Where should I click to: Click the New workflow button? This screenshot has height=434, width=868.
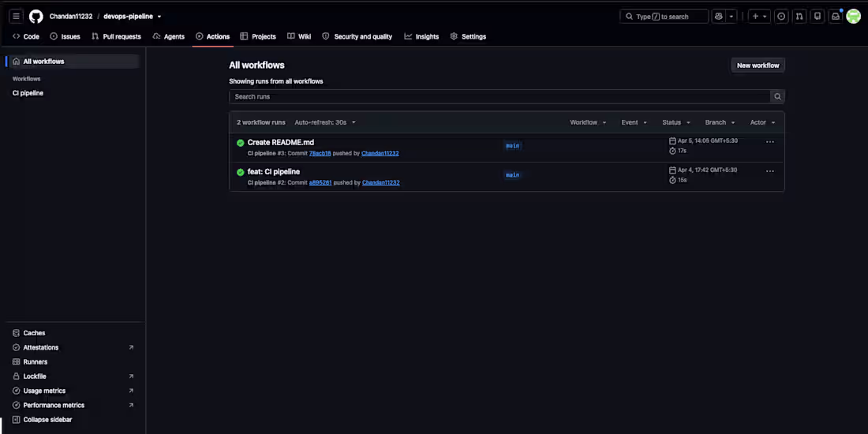point(758,65)
